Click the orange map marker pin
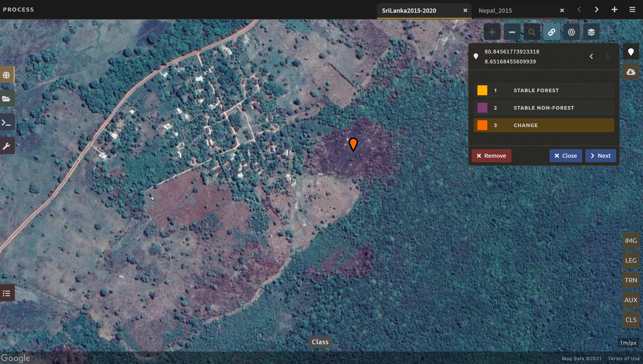643x364 pixels. coord(353,144)
